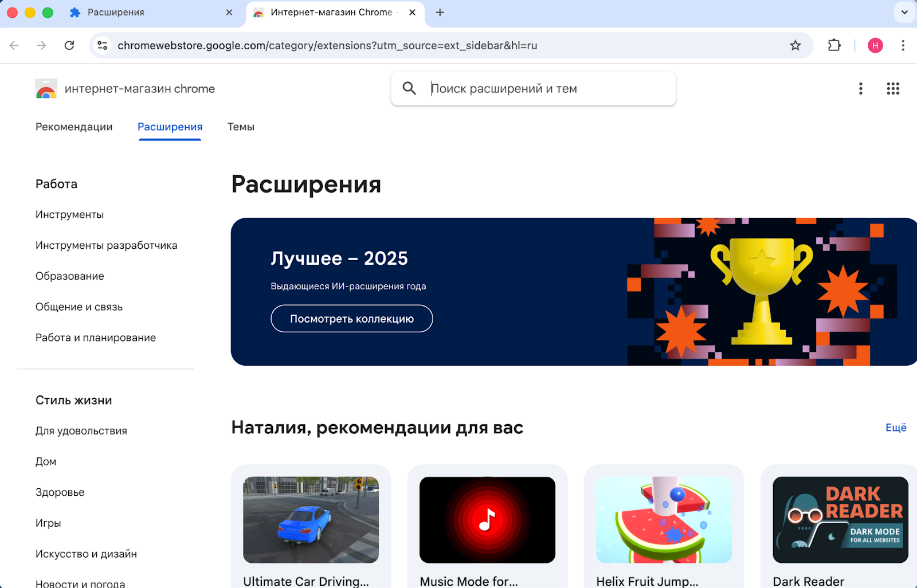Open Искусство и дизайн category

tap(86, 554)
